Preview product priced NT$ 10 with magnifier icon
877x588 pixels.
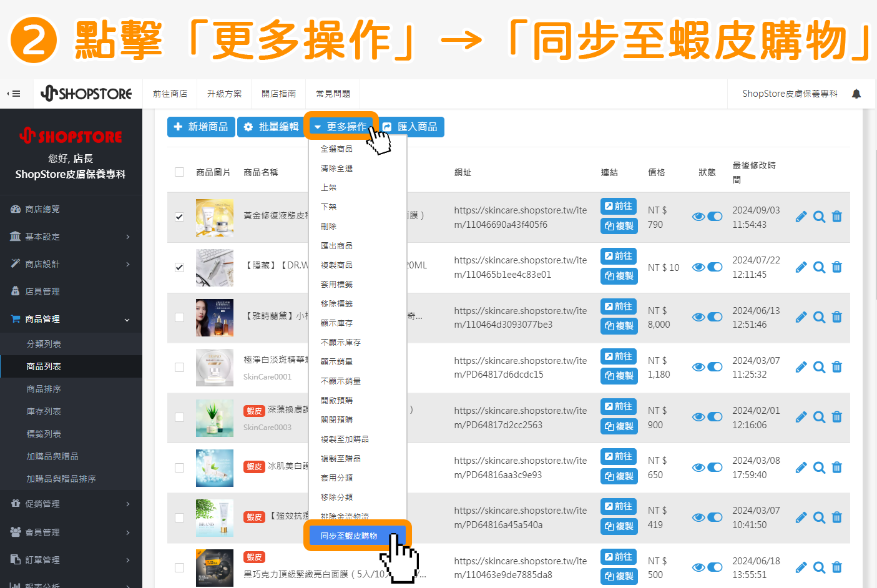click(x=820, y=267)
